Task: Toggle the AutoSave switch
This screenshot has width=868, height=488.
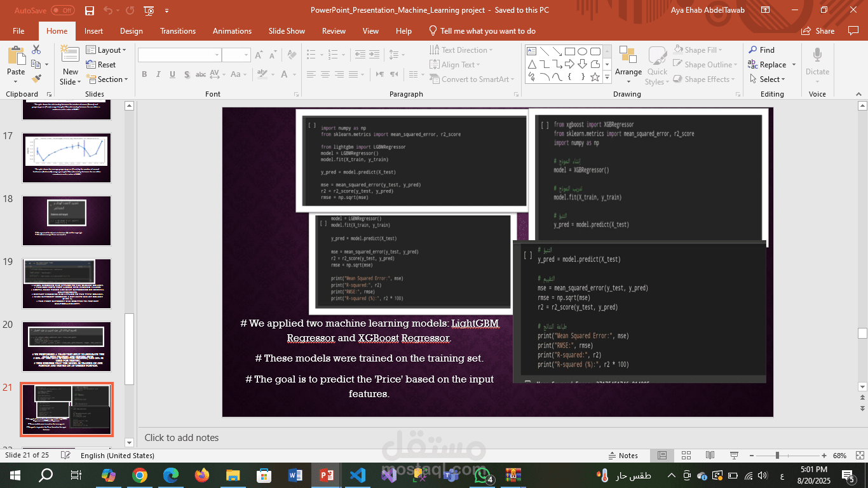Action: (62, 10)
